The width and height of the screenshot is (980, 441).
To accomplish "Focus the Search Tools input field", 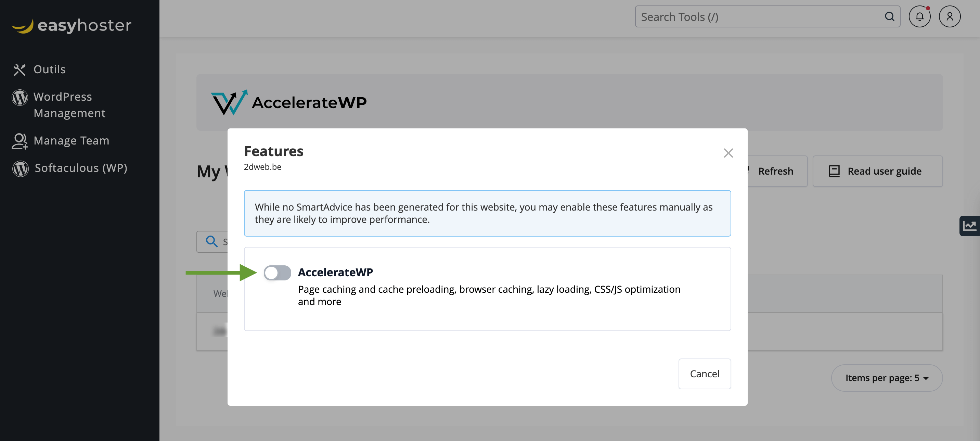I will [757, 17].
